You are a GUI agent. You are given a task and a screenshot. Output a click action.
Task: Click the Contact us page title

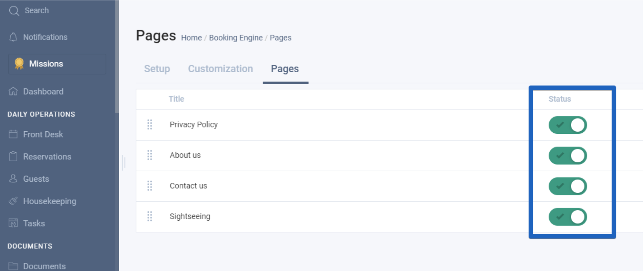188,186
